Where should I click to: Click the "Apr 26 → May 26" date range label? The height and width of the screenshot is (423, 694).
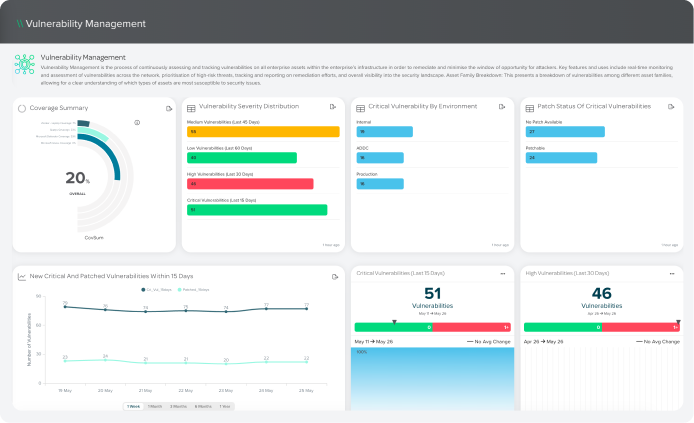pos(543,342)
